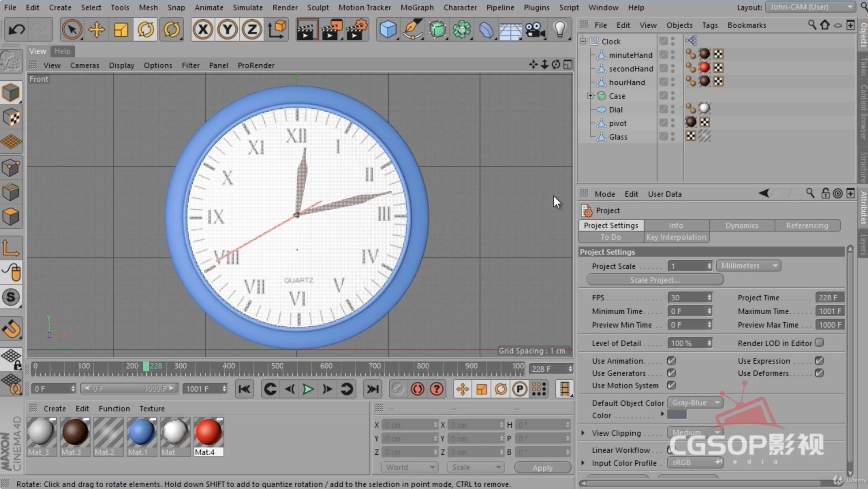Expand the Case object hierarchy
The image size is (868, 489).
pos(590,96)
